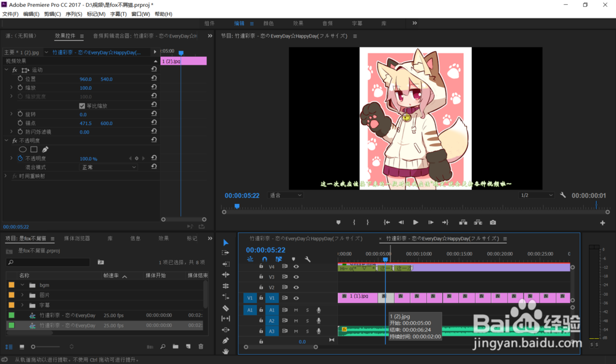The height and width of the screenshot is (364, 616).
Task: Expand the 图片 bin
Action: pos(22,295)
